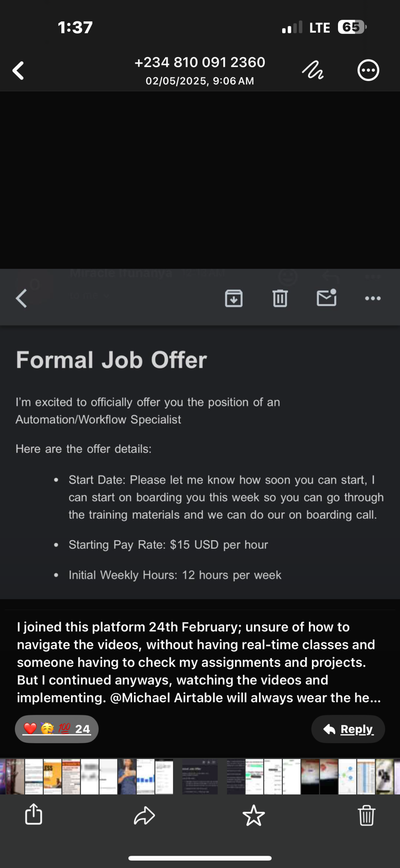Tap the mark-as-unread envelope icon
The image size is (400, 868).
click(x=327, y=298)
